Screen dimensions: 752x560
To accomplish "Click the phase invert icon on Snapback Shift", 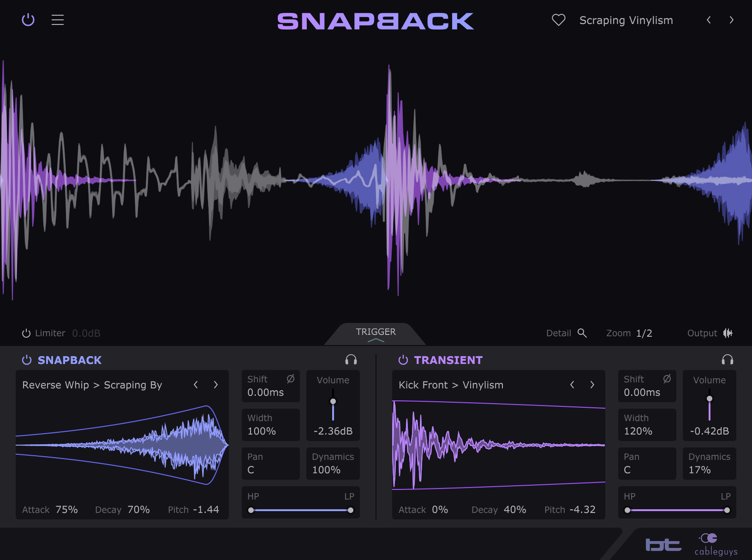I will click(290, 379).
